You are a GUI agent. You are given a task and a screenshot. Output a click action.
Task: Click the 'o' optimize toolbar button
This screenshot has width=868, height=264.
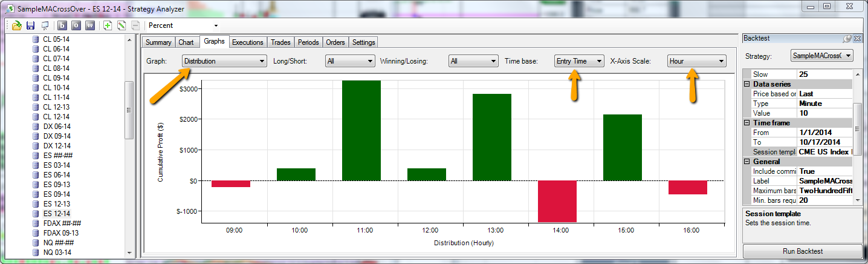point(76,25)
